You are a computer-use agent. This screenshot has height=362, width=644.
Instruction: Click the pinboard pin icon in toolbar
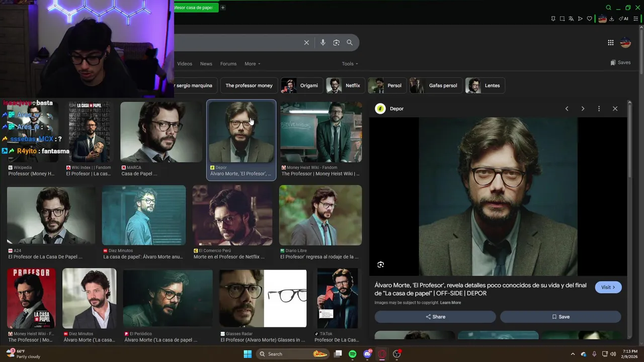click(x=553, y=19)
